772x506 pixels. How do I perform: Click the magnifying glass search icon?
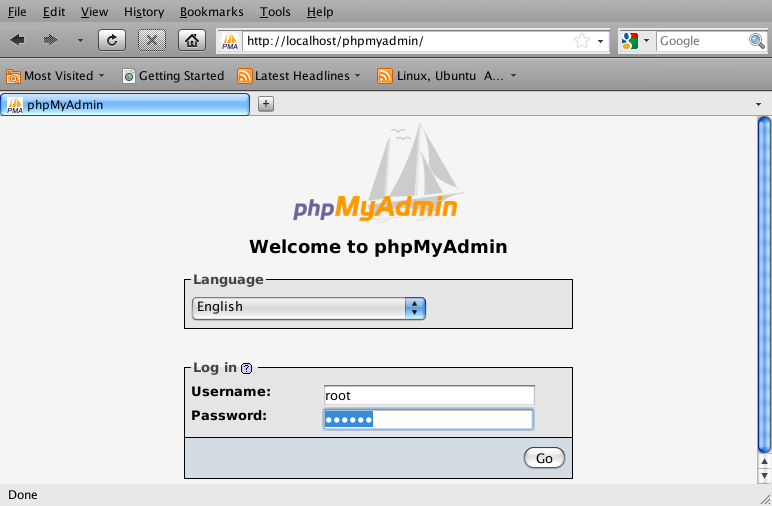click(x=757, y=41)
